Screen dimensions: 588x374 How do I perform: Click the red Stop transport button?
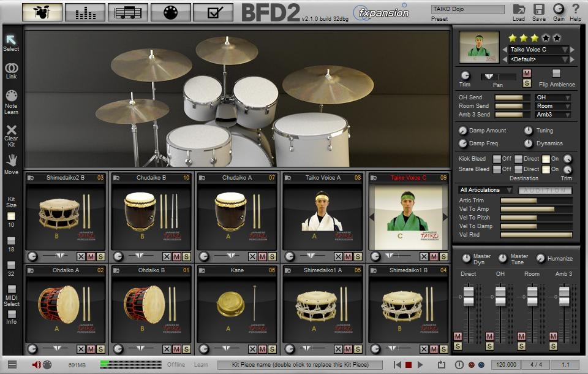point(409,365)
